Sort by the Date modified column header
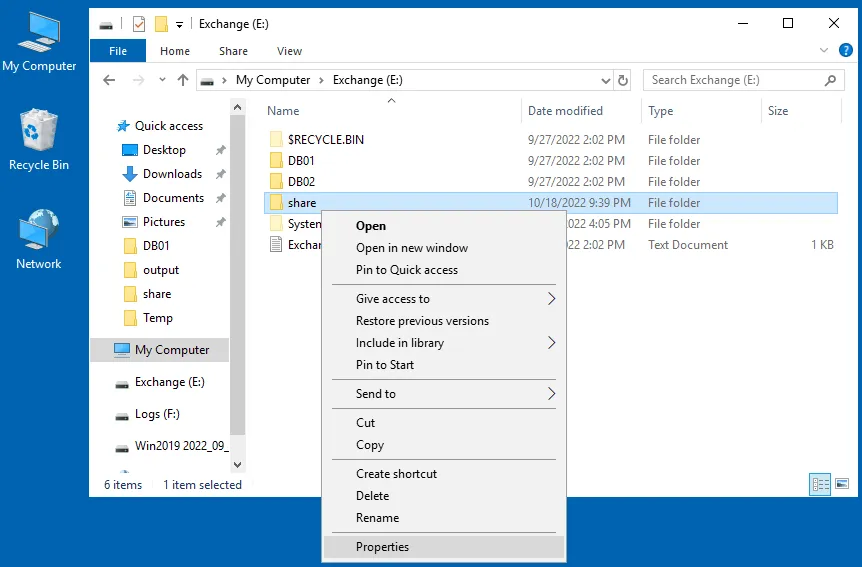The image size is (862, 567). 565,111
